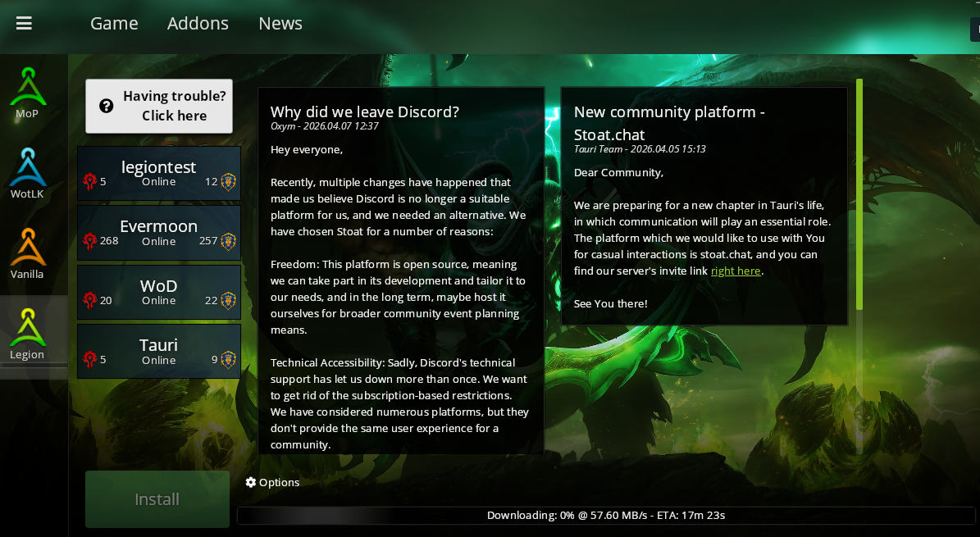The image size is (980, 537).
Task: Switch to the Addons tab
Action: click(198, 23)
